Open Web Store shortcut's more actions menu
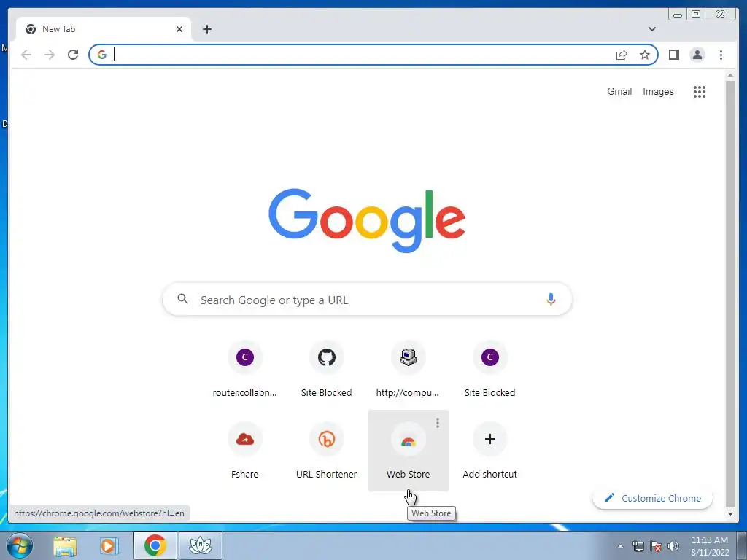747x560 pixels. pyautogui.click(x=438, y=422)
